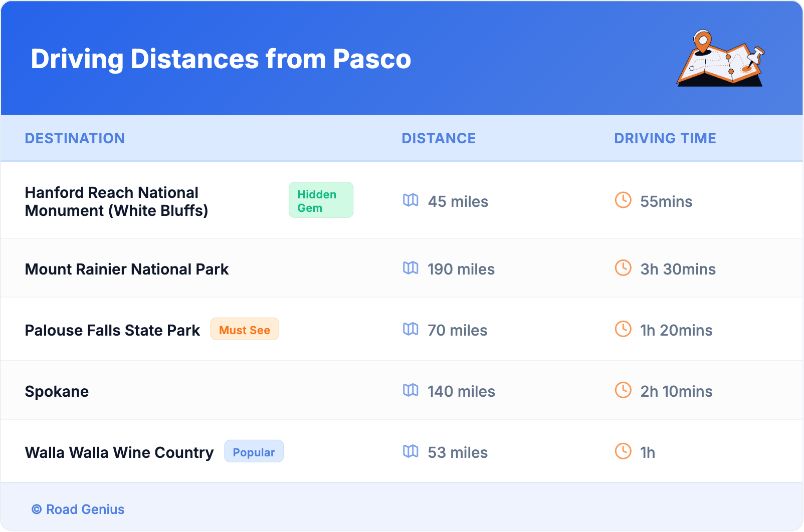The image size is (804, 532).
Task: Click the map icon beside 70 miles
Action: click(411, 329)
